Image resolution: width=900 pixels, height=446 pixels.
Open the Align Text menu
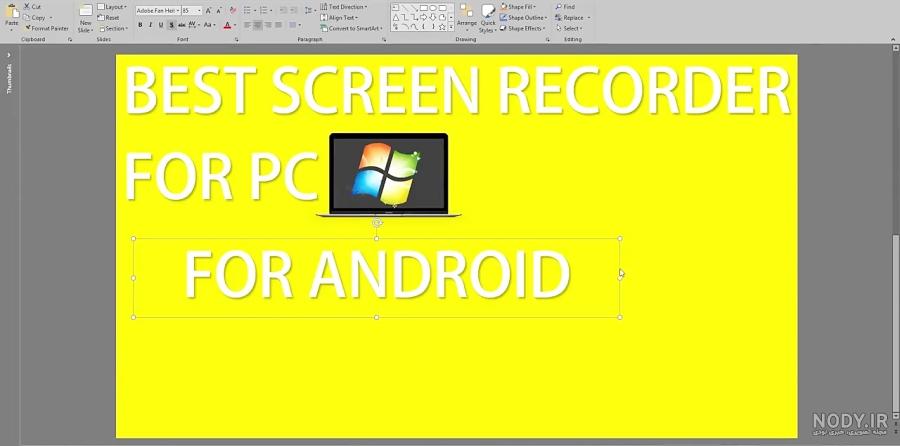tap(339, 18)
